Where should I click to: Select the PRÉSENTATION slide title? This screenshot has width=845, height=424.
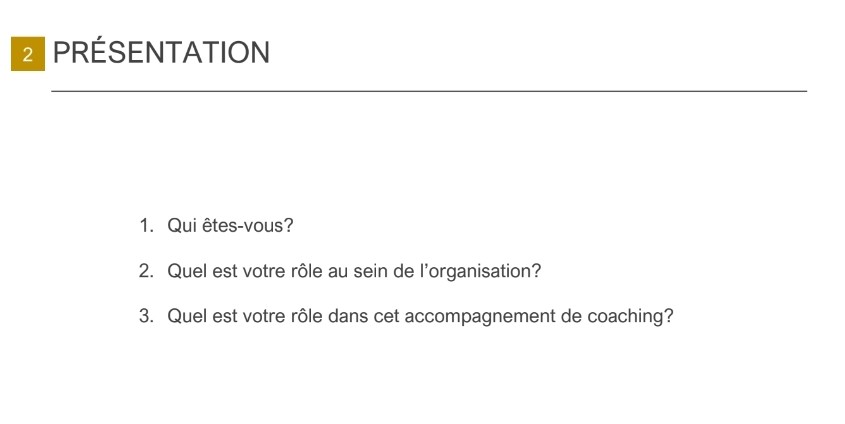pos(161,53)
